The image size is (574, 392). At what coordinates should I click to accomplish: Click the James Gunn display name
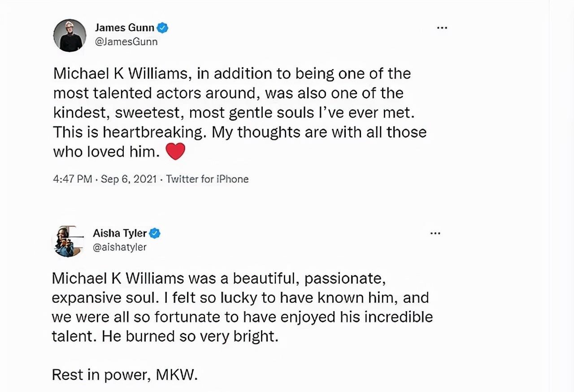[x=124, y=28]
